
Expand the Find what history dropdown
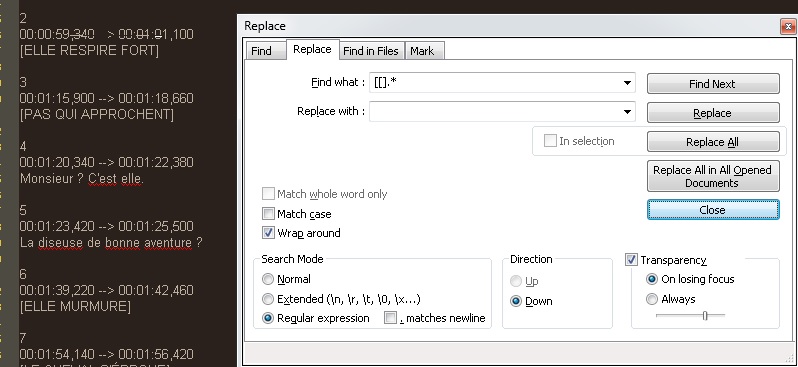[x=628, y=83]
